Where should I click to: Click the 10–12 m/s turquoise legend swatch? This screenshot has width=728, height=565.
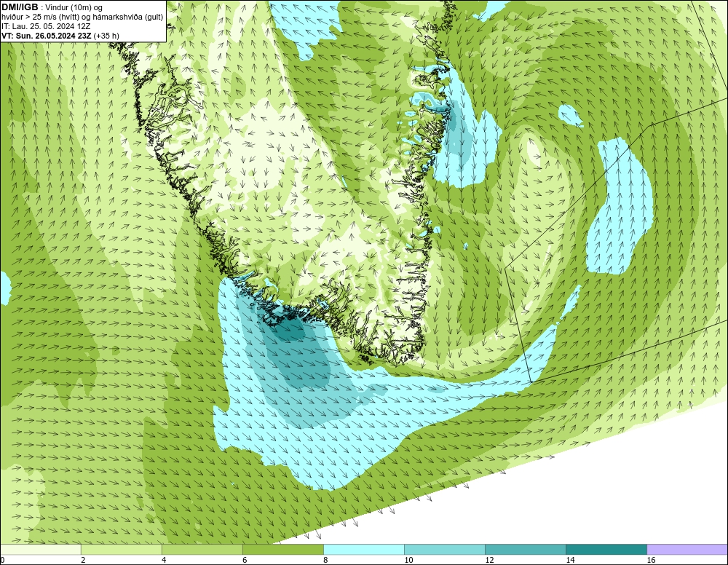click(445, 549)
